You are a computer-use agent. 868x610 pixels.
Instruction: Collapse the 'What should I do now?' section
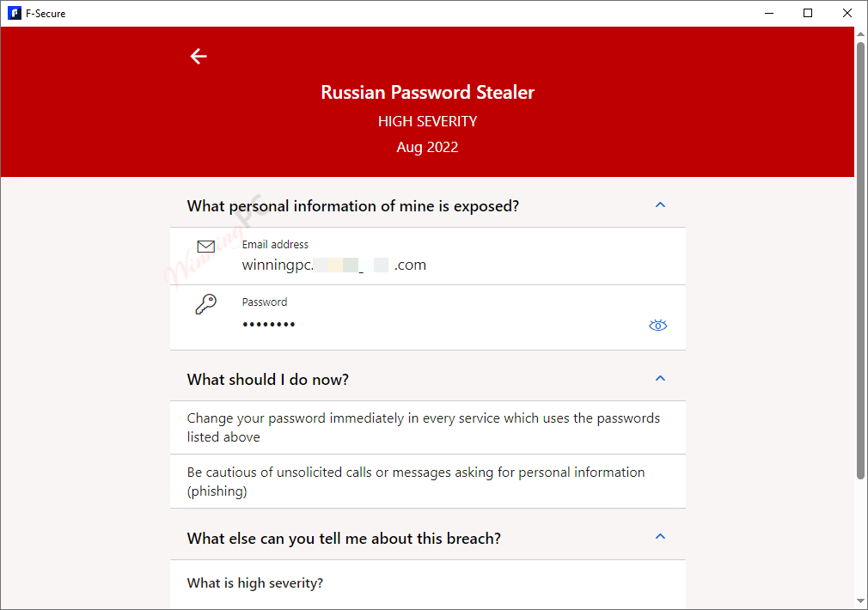[660, 379]
